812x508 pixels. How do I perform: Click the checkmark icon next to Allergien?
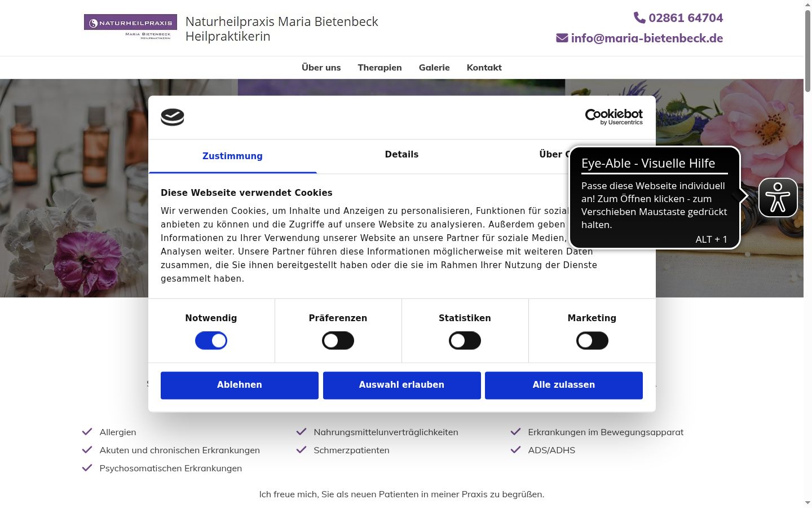[87, 432]
